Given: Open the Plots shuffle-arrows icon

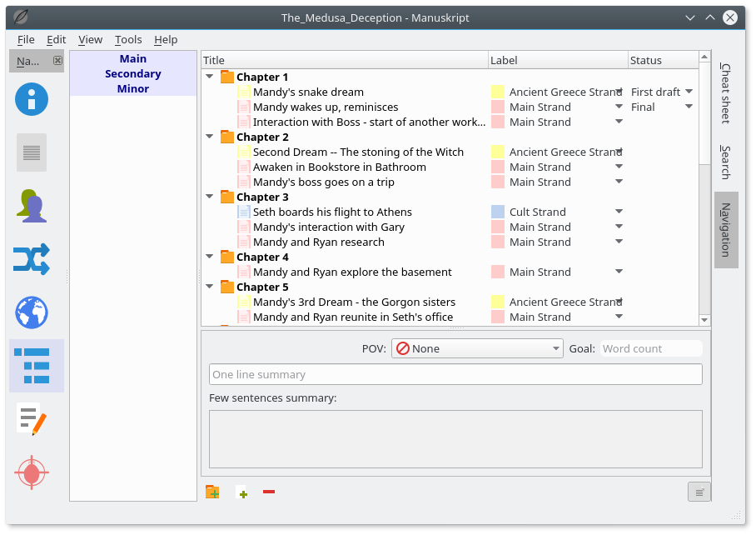Looking at the screenshot, I should tap(32, 259).
